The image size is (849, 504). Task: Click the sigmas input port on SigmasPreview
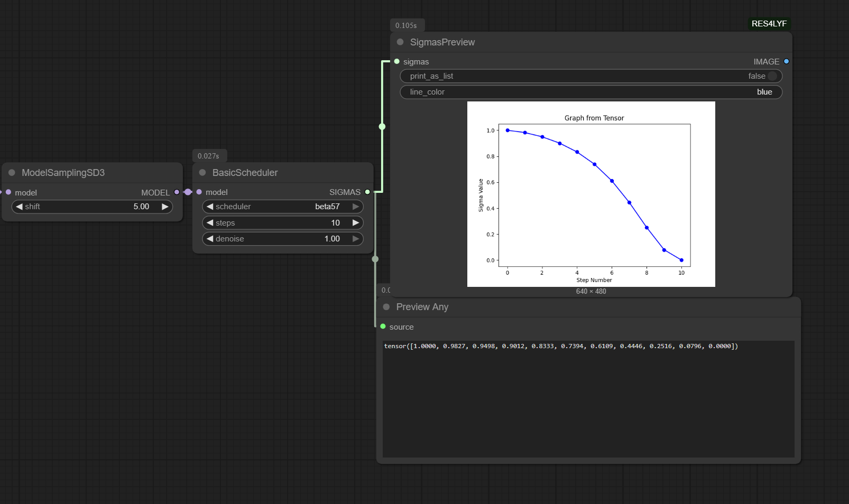(397, 62)
